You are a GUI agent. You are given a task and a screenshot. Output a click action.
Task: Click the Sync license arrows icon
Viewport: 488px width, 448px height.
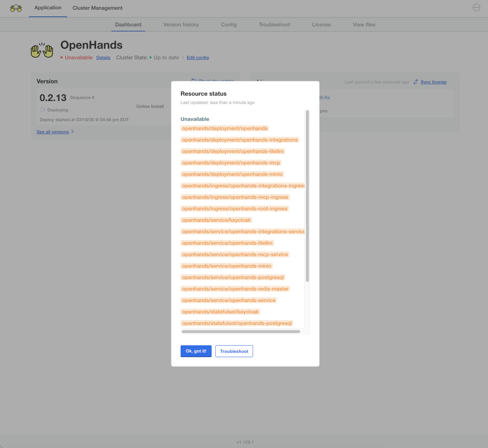tap(416, 82)
